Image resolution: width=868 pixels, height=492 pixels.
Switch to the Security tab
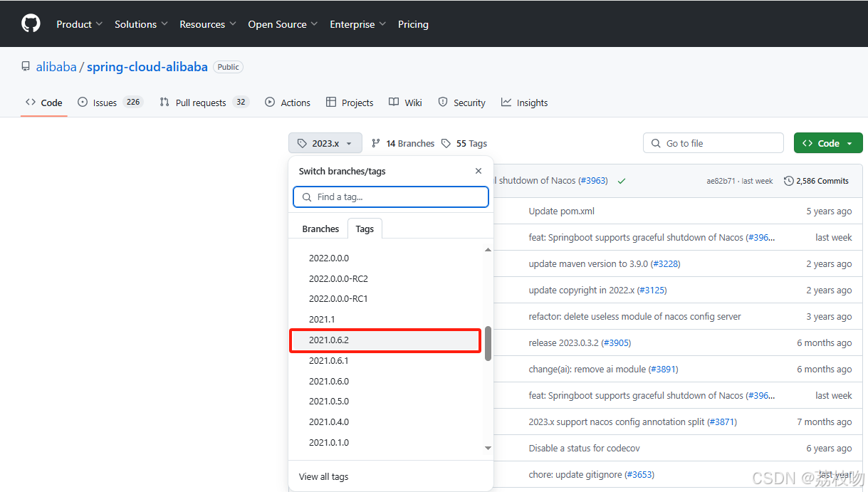(x=461, y=103)
